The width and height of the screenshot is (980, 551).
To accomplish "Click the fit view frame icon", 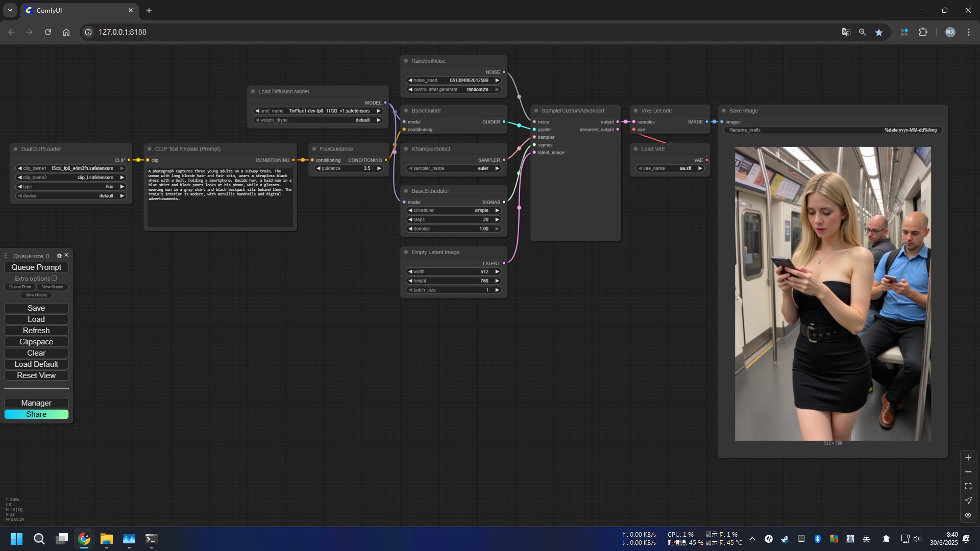I will click(x=968, y=486).
